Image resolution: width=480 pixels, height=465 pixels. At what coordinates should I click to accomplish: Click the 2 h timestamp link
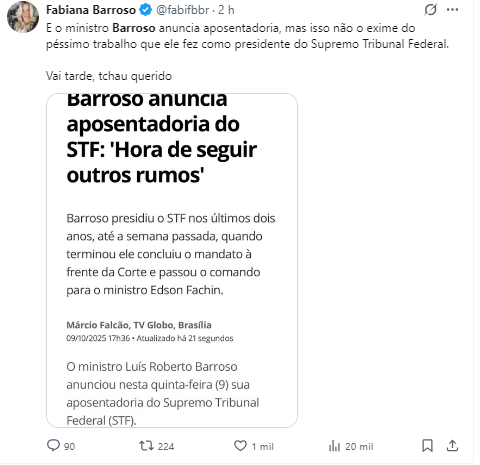pos(226,10)
